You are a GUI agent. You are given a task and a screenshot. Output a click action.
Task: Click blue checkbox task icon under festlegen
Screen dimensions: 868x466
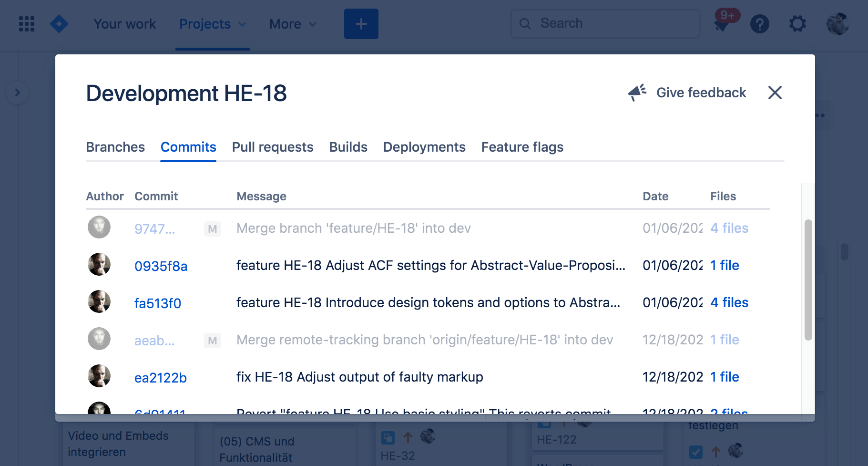pyautogui.click(x=696, y=452)
